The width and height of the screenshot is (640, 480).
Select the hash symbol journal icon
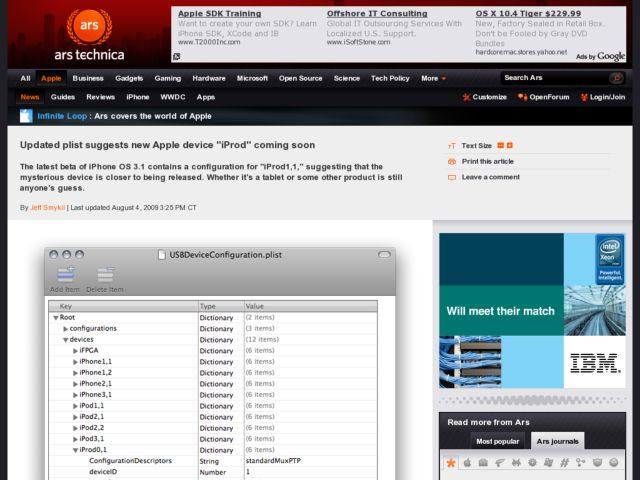pyautogui.click(x=564, y=463)
